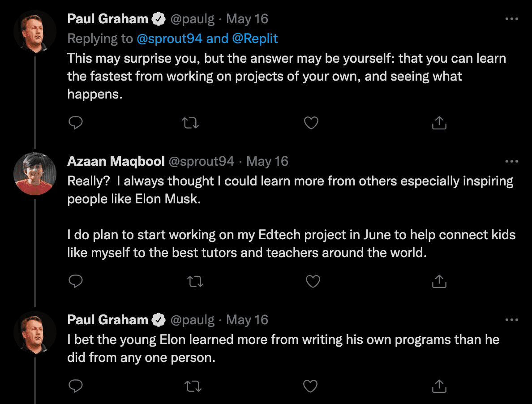
Task: Open more options on Azaan Maqbool's tweet
Action: point(511,161)
